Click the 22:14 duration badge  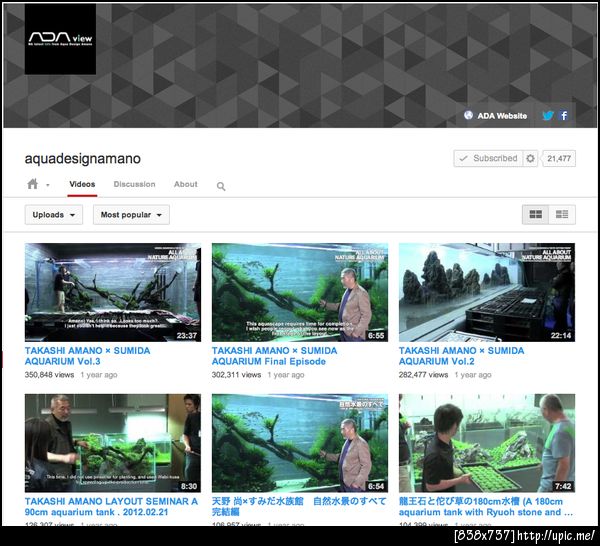point(561,336)
